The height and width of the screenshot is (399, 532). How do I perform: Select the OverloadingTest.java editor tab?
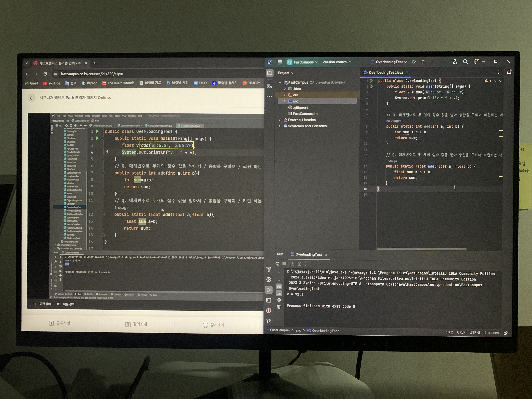pyautogui.click(x=386, y=72)
